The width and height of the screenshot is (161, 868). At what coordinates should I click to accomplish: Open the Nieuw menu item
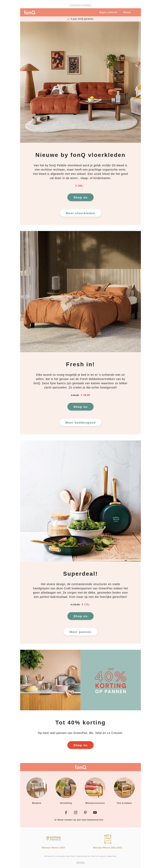[x=127, y=13]
